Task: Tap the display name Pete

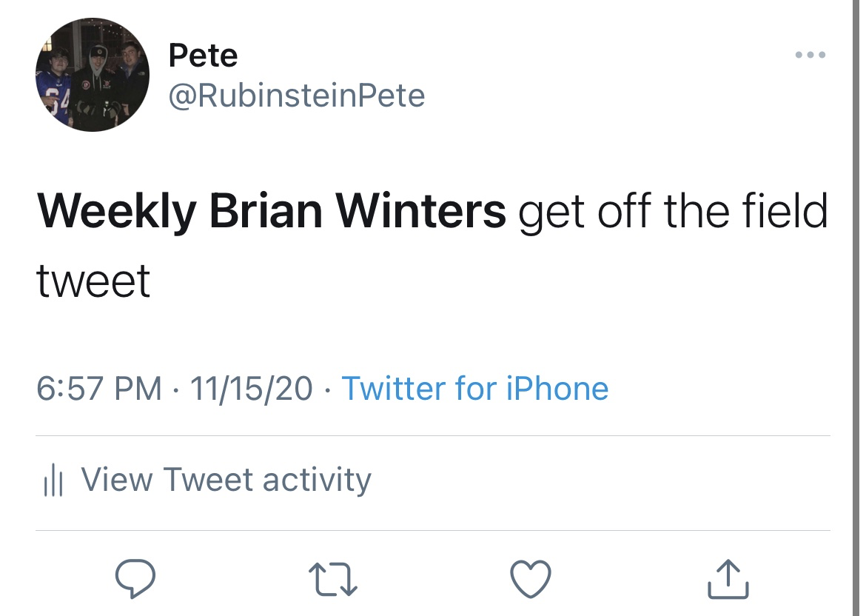Action: [203, 55]
